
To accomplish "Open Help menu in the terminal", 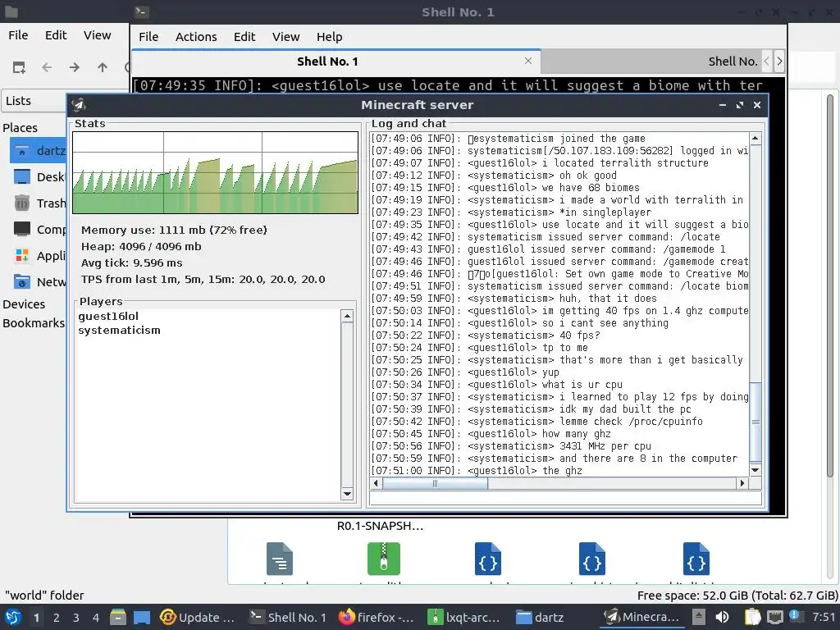I will pyautogui.click(x=329, y=37).
